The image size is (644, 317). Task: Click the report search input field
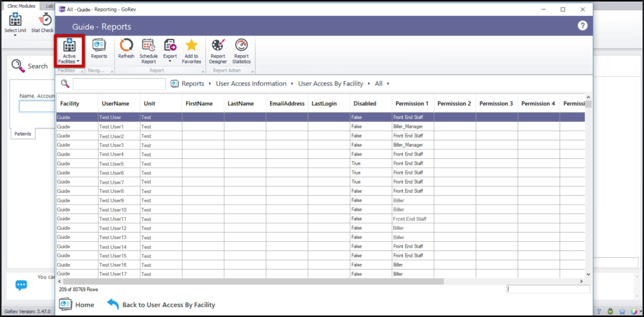(119, 84)
